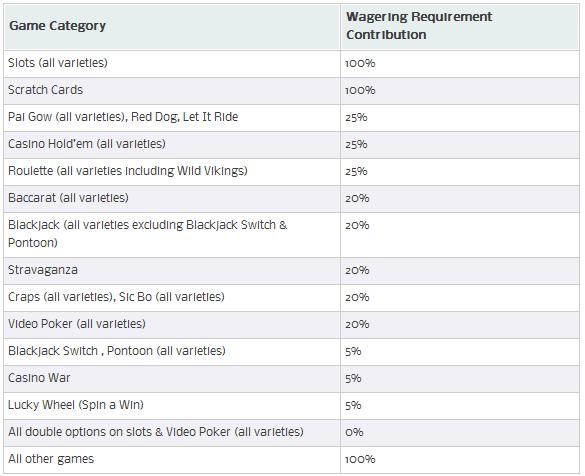Select the Roulette including Wild Vikings row
The image size is (585, 476).
[x=291, y=172]
